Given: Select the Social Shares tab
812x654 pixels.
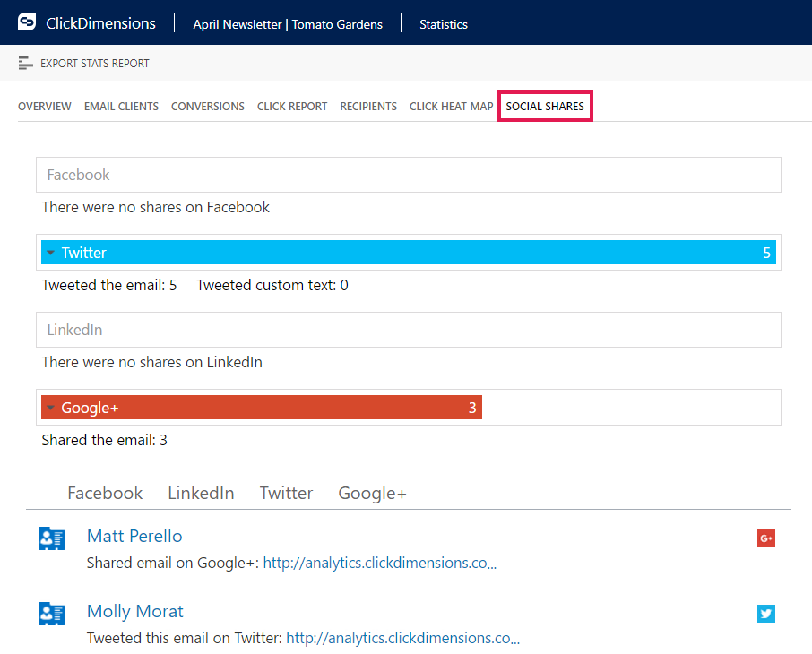Looking at the screenshot, I should (545, 106).
